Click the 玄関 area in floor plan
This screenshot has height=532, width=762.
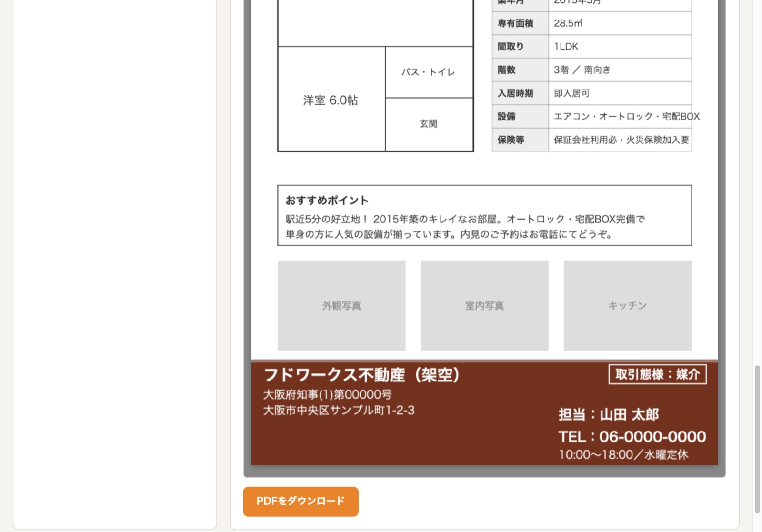[429, 124]
